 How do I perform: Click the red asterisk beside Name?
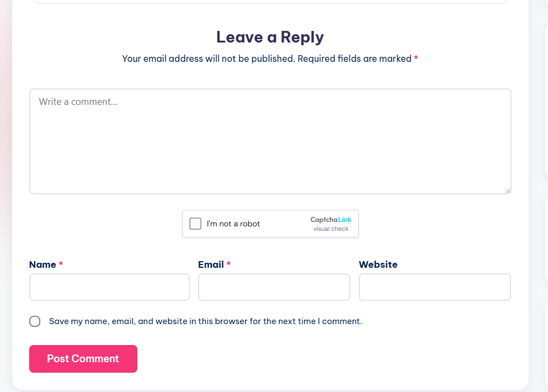coord(61,264)
